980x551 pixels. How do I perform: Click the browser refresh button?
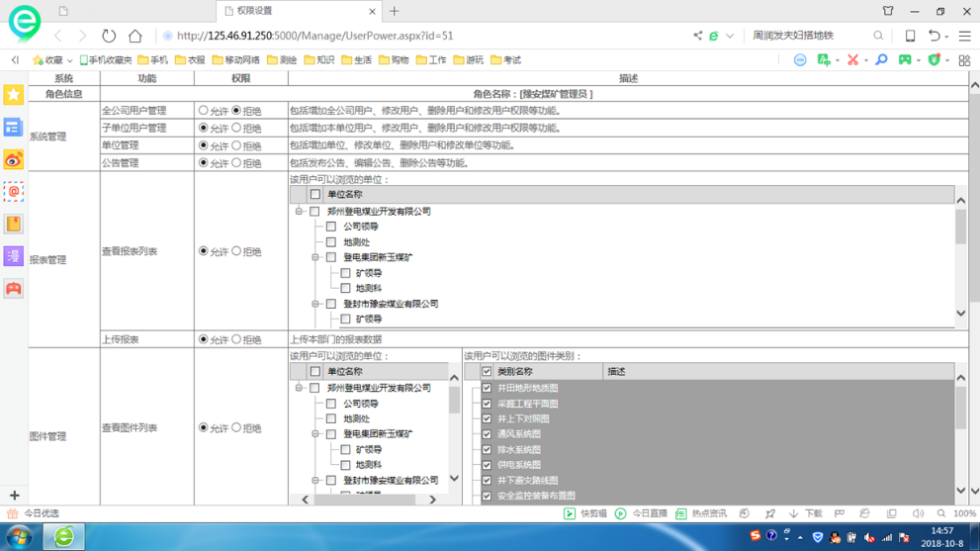point(109,36)
